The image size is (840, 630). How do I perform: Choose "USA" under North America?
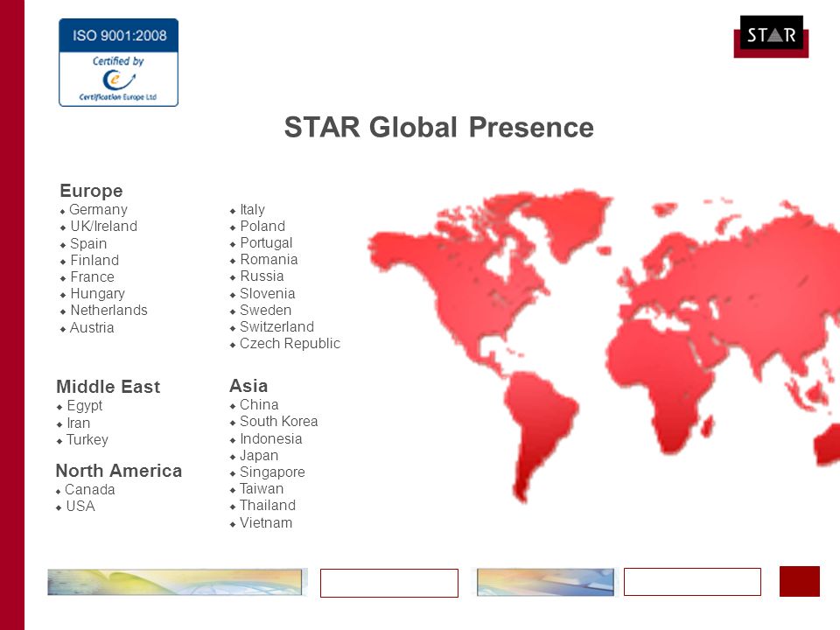80,507
